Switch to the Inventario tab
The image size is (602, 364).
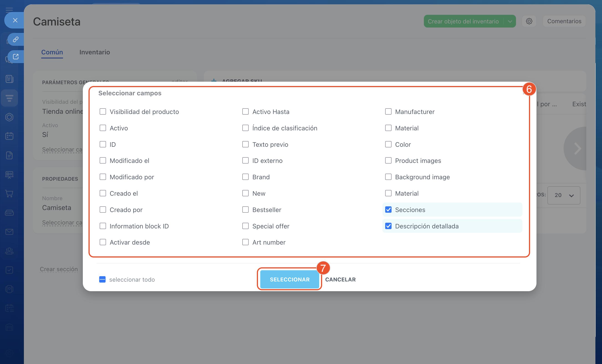[95, 52]
